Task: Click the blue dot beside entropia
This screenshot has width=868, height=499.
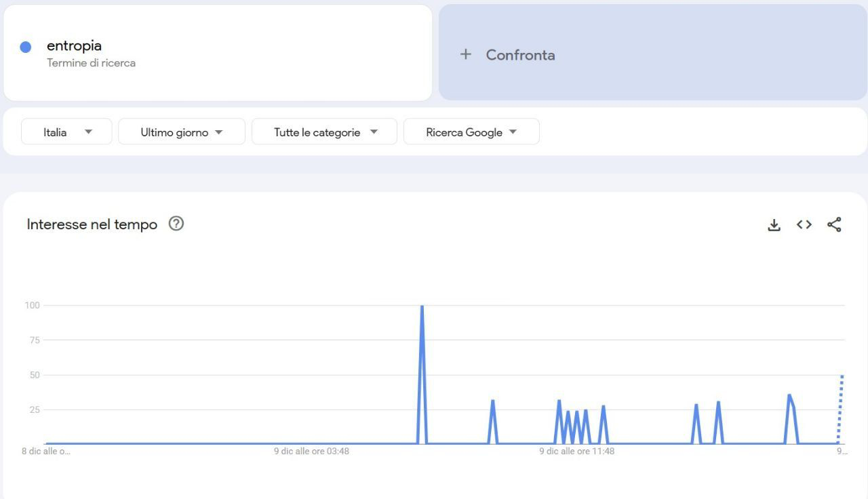Action: 26,47
